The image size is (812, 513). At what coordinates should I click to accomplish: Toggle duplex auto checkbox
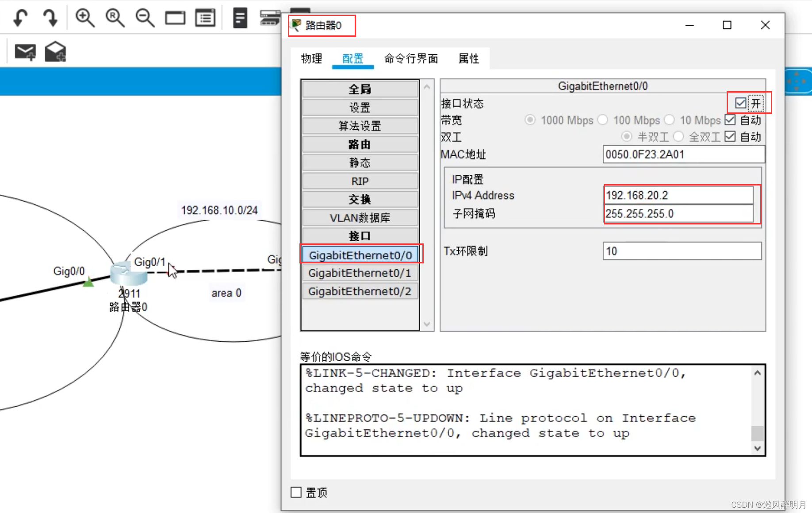pyautogui.click(x=730, y=137)
